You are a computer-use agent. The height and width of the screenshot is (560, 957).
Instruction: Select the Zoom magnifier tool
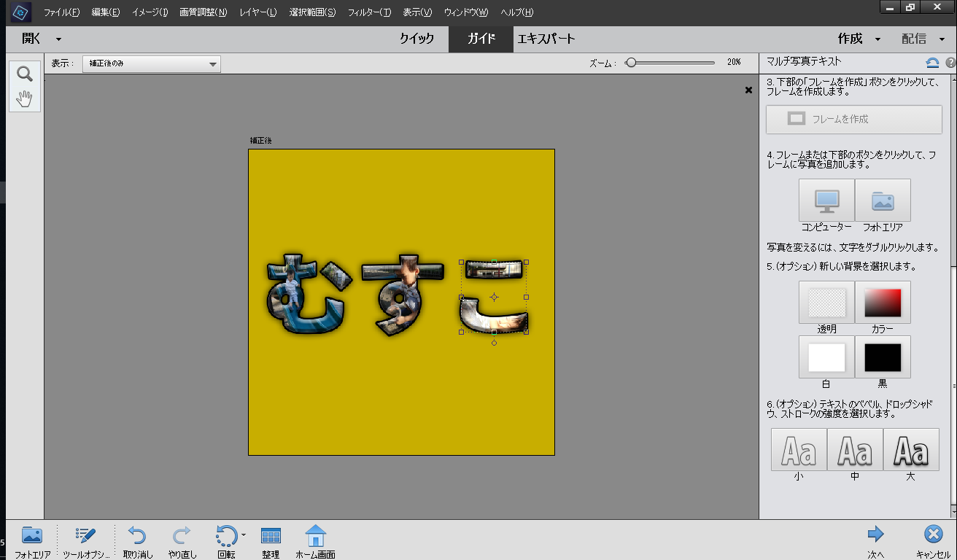[x=25, y=74]
